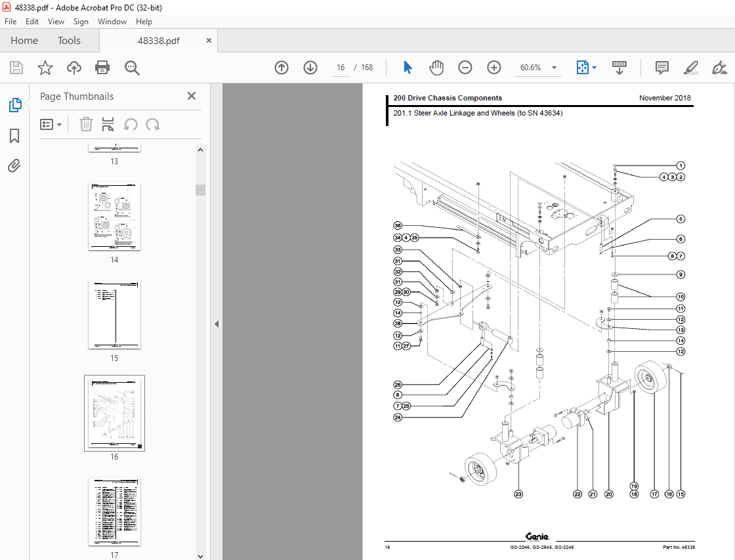Activate the Hand pan tool

pos(436,68)
